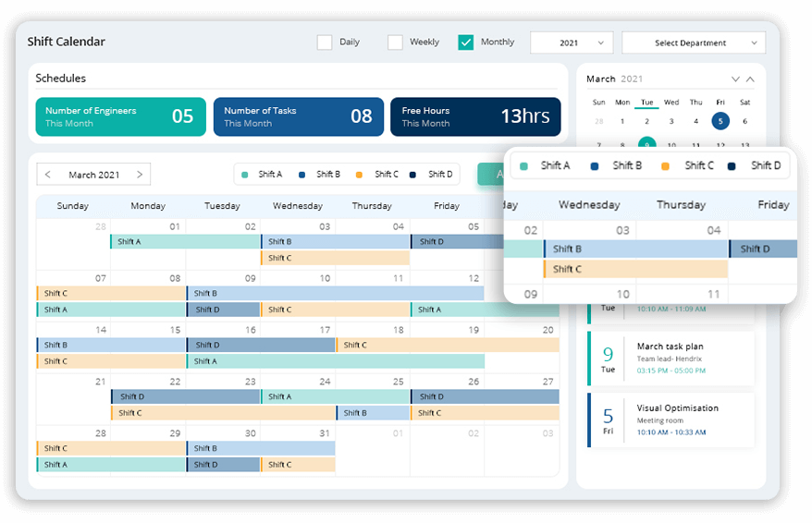Enable the Daily view checkbox

(x=325, y=43)
